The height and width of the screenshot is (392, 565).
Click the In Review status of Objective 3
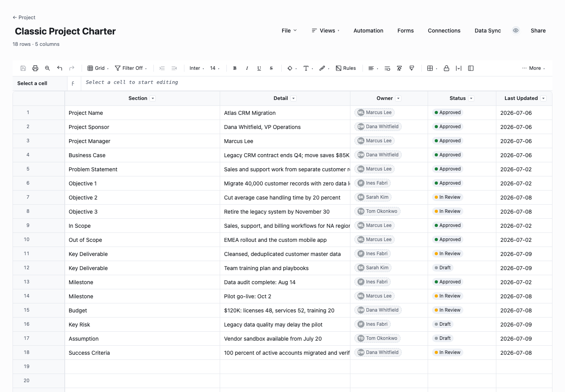point(447,211)
